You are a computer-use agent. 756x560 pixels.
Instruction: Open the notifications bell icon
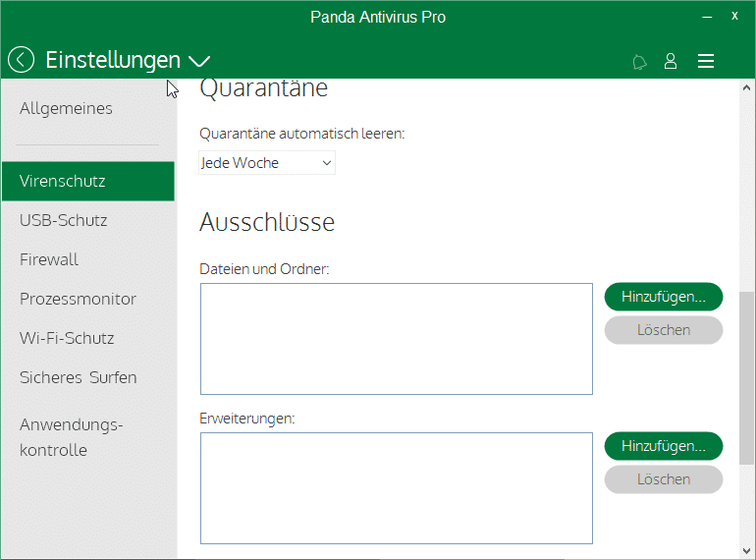[x=639, y=62]
